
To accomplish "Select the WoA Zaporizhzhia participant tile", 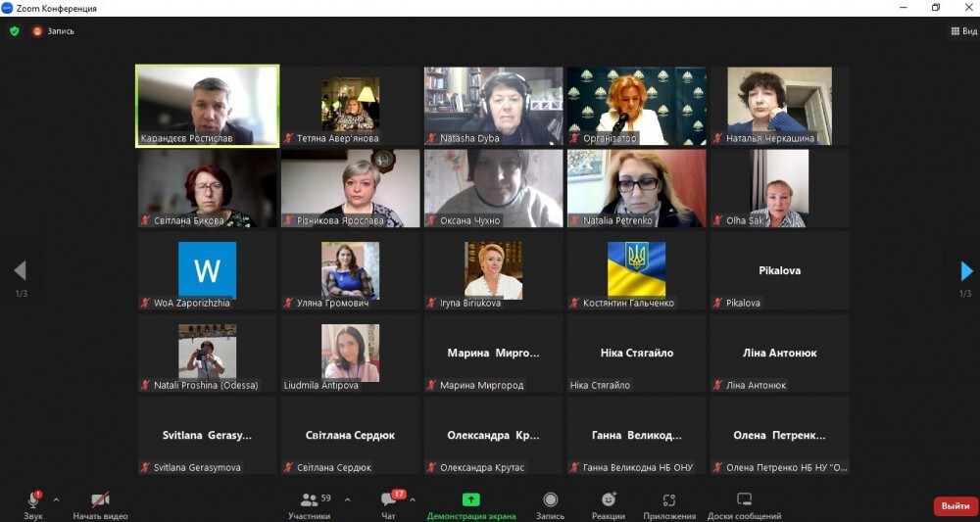I will click(207, 271).
